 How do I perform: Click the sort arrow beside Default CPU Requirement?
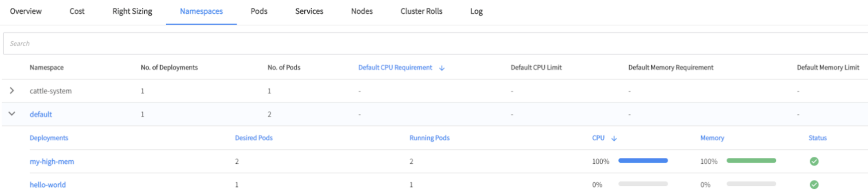click(x=442, y=68)
